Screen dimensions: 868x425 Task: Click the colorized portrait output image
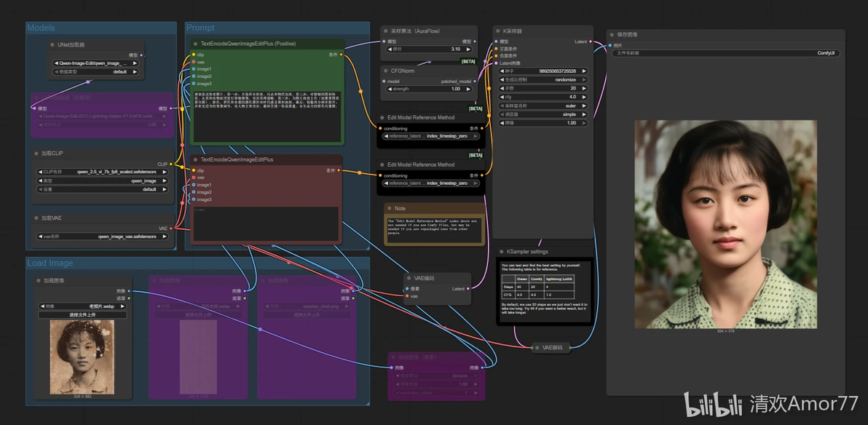click(725, 224)
